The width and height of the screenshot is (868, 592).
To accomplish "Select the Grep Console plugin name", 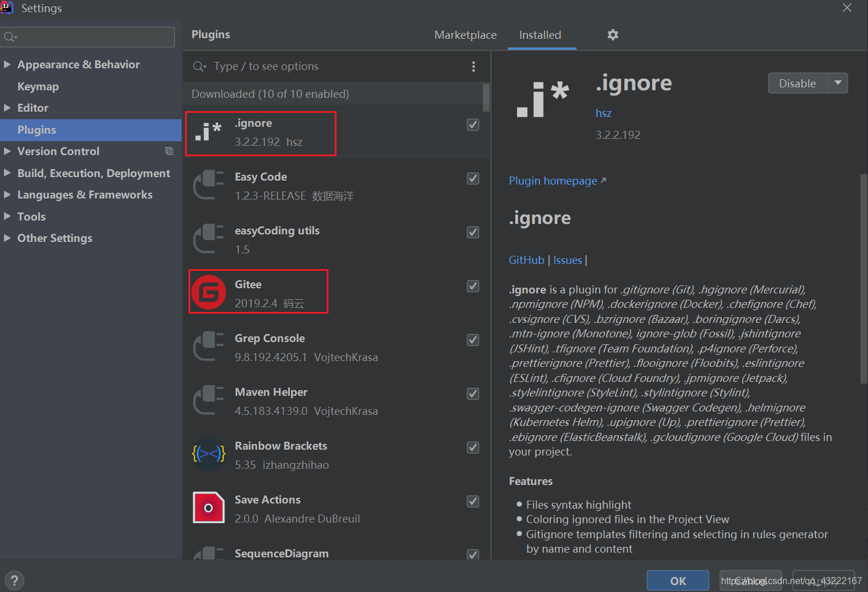I will (x=269, y=338).
